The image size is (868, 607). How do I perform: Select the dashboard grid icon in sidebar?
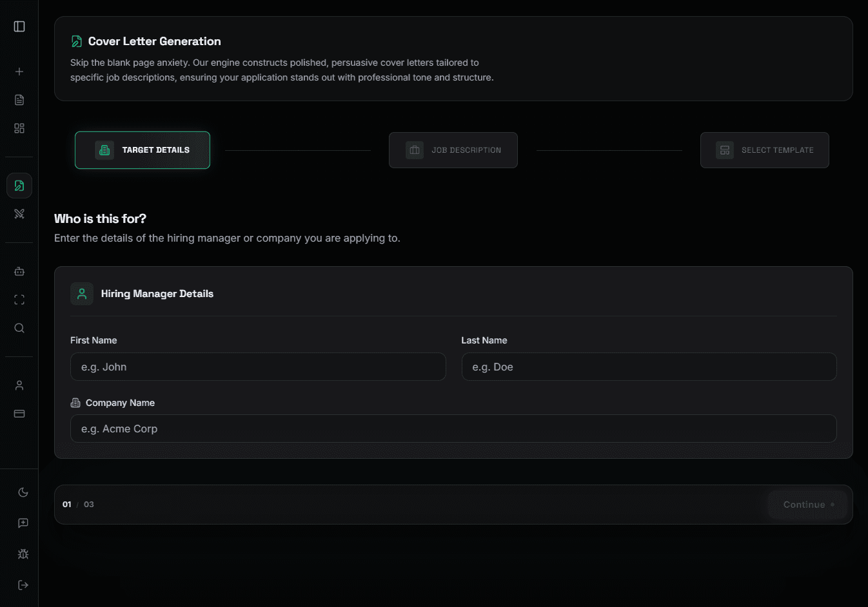point(19,128)
